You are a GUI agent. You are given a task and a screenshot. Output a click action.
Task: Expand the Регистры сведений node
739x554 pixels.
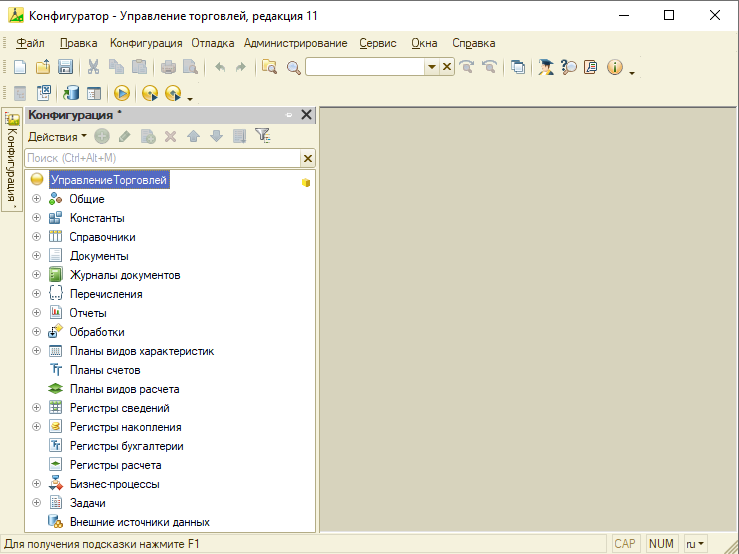point(36,407)
